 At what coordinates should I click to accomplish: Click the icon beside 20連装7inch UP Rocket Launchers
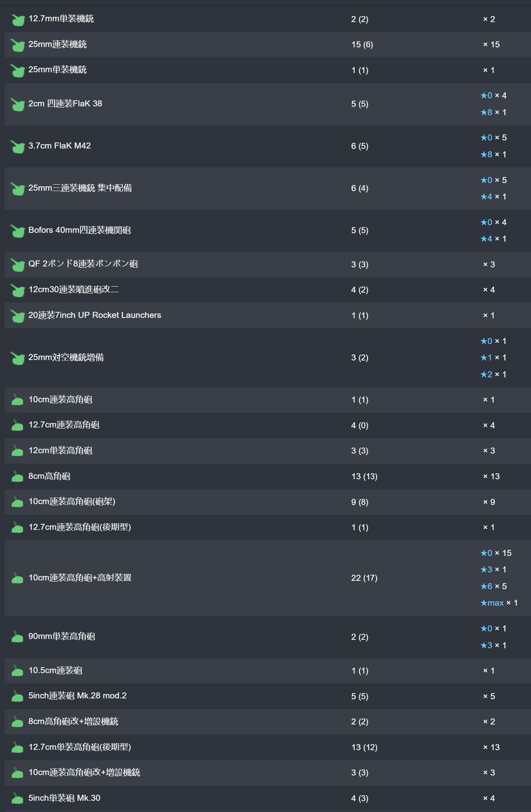pyautogui.click(x=17, y=316)
